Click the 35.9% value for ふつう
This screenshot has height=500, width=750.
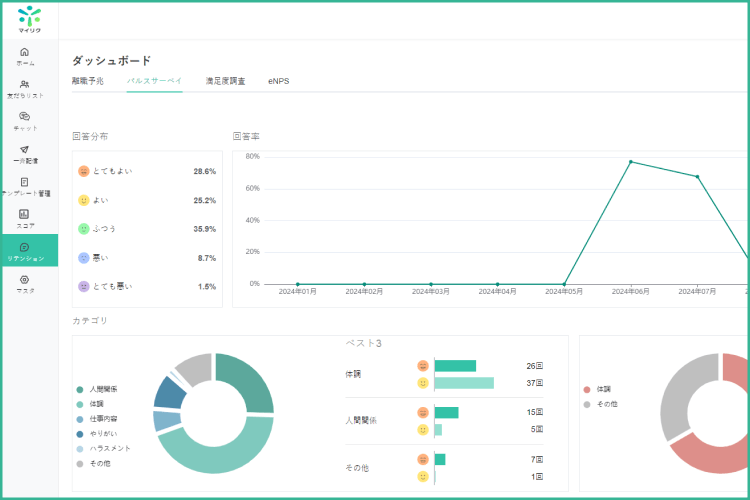tap(204, 229)
